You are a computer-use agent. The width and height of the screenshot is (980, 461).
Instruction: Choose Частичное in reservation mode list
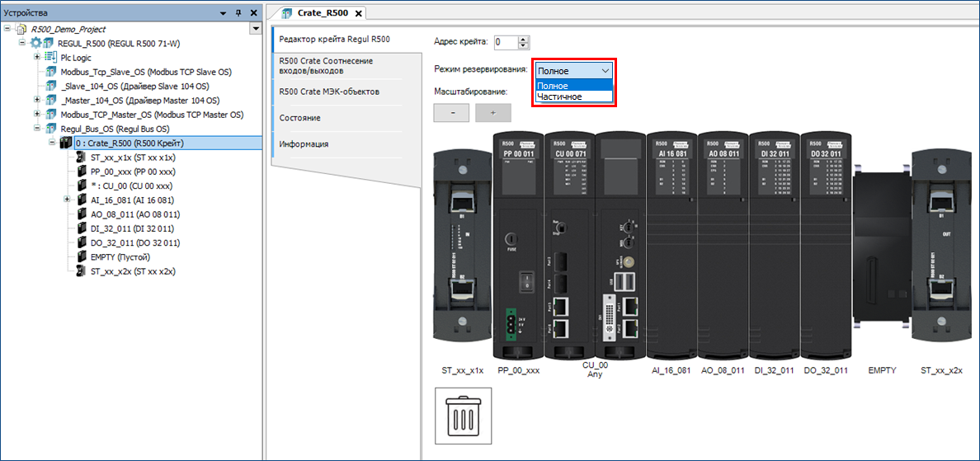coord(560,97)
